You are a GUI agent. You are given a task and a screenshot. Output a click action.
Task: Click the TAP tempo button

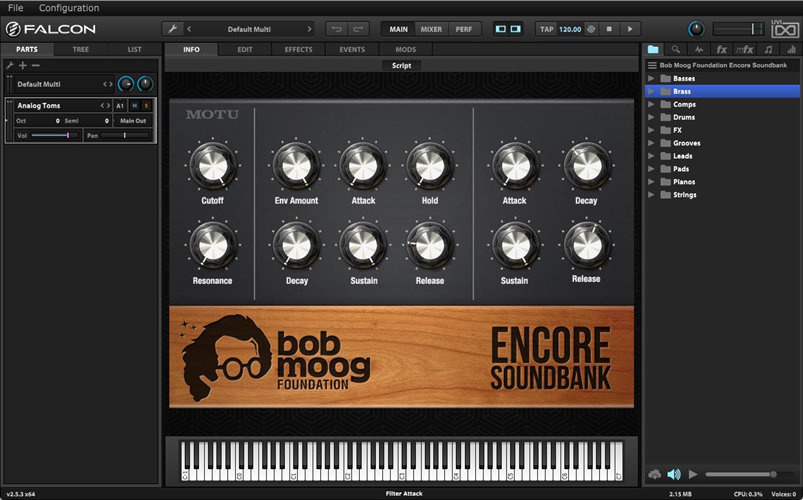tap(546, 29)
